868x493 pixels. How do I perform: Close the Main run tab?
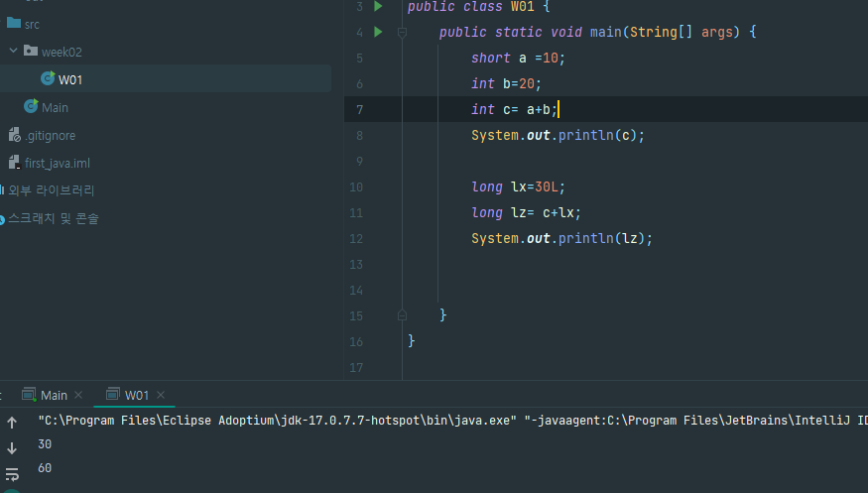[x=78, y=395]
